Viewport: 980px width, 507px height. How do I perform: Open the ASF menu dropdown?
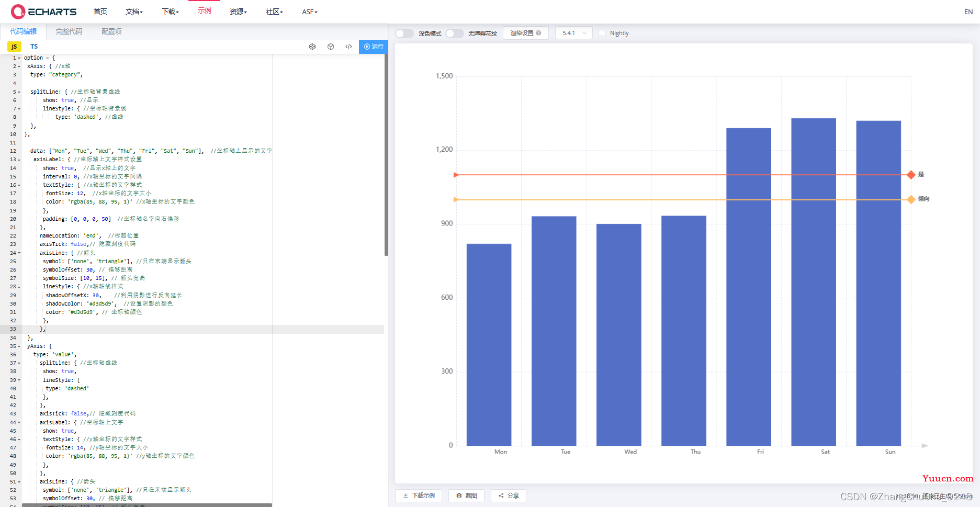(310, 12)
